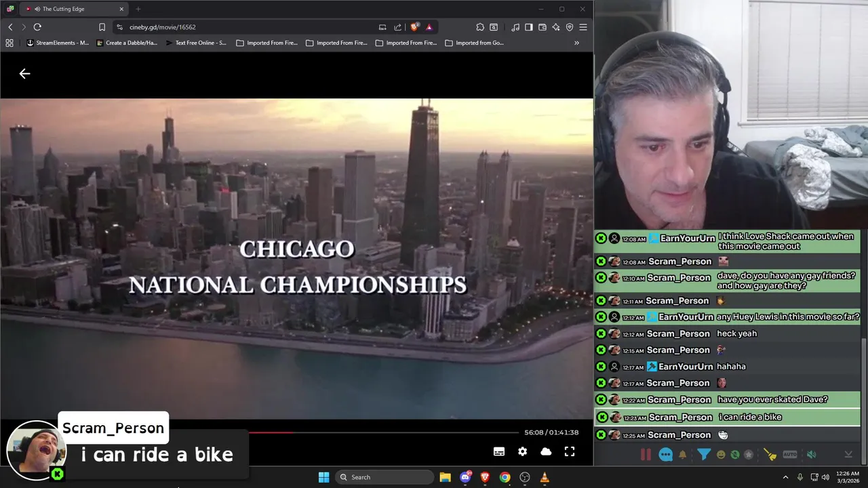This screenshot has height=488, width=868.
Task: Open the blue chat bubble icon
Action: pos(666,455)
